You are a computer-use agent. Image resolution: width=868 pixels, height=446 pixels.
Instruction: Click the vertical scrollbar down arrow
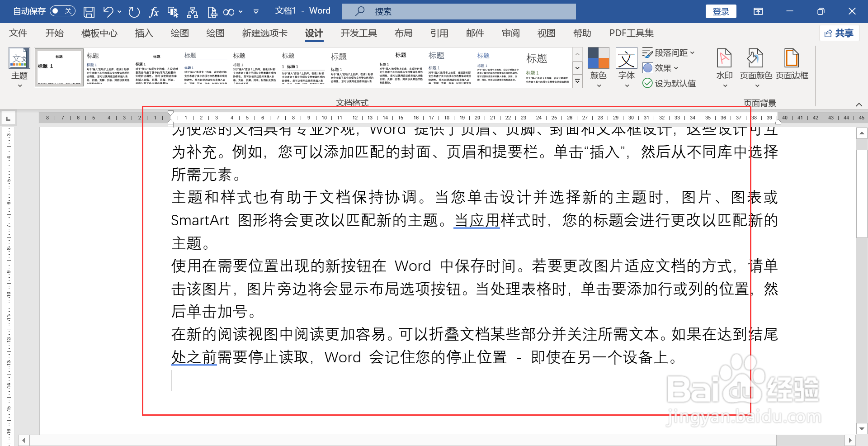pos(862,428)
